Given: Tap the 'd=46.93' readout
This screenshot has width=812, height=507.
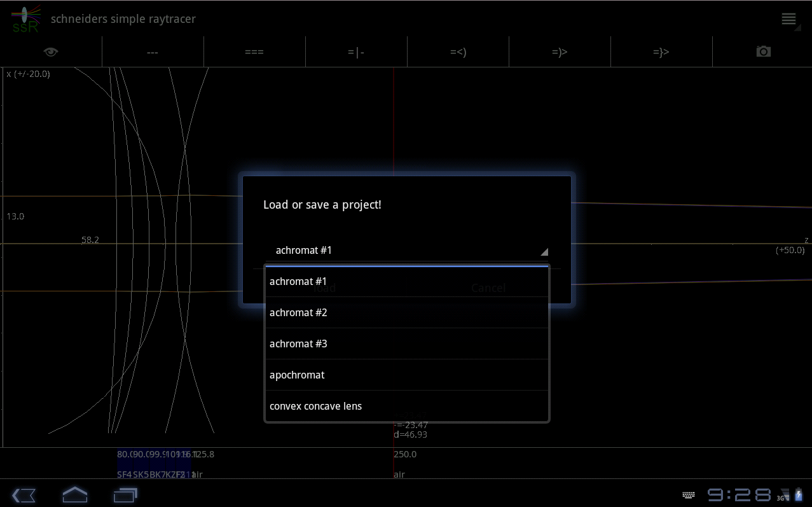Looking at the screenshot, I should (410, 434).
